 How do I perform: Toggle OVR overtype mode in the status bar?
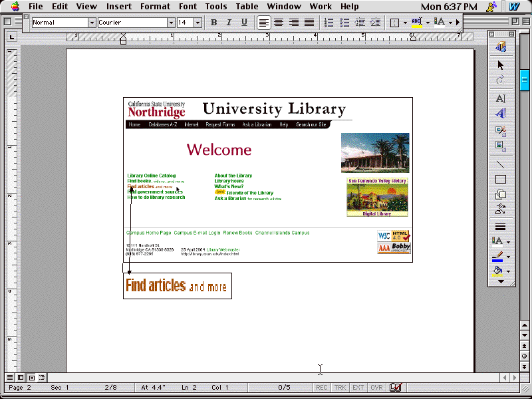pyautogui.click(x=376, y=388)
